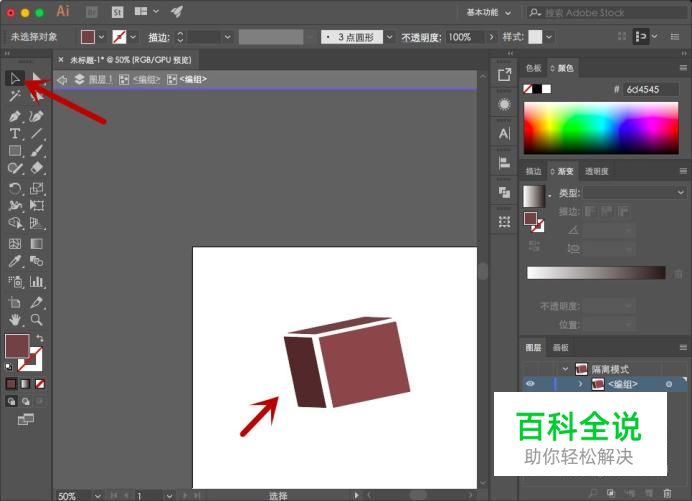Click the 编组 breadcrumb in isolation bar
This screenshot has width=692, height=501.
[144, 79]
